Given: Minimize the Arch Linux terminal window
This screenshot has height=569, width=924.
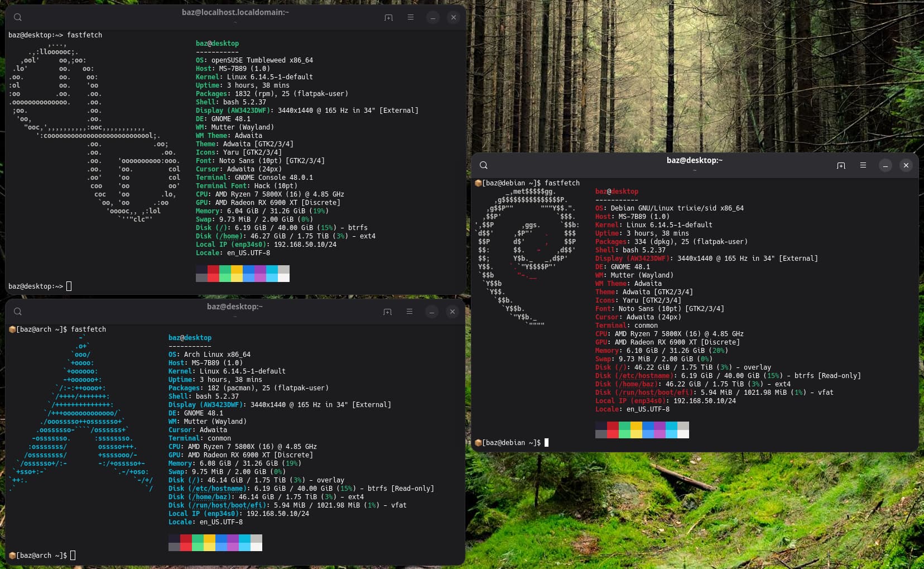Looking at the screenshot, I should (x=431, y=312).
